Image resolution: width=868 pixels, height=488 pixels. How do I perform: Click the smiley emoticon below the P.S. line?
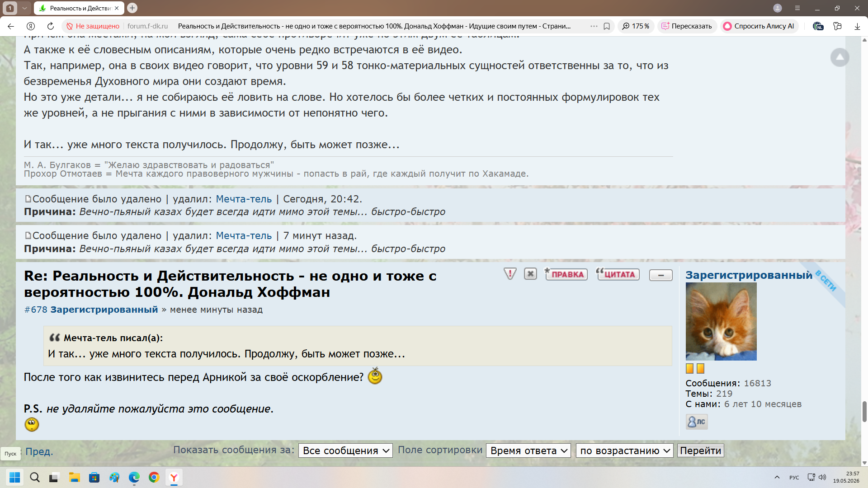32,424
